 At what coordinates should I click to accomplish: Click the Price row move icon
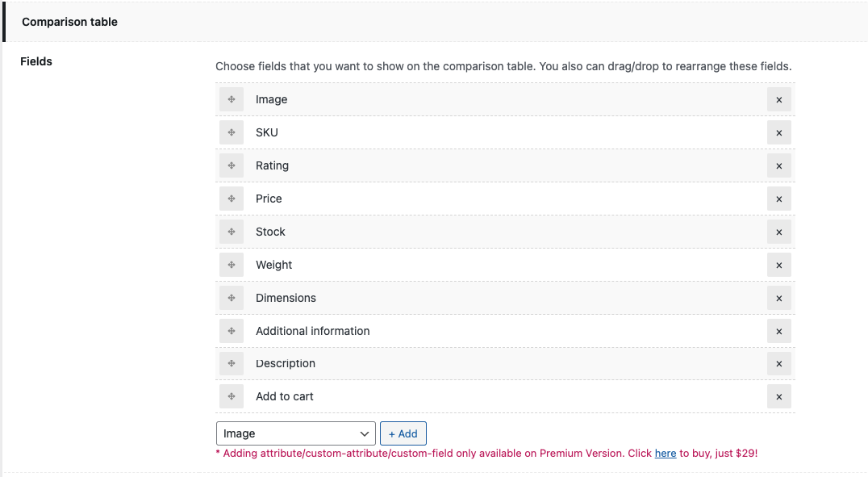pyautogui.click(x=232, y=199)
